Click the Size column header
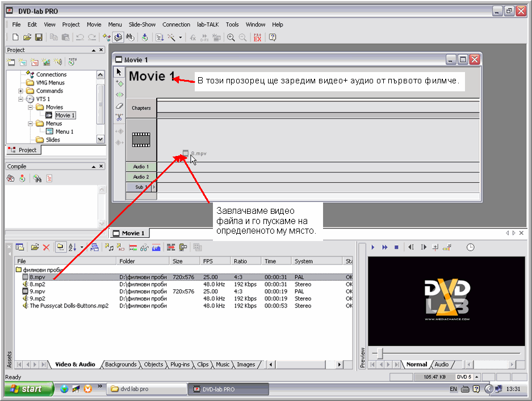The height and width of the screenshot is (401, 532). 185,261
